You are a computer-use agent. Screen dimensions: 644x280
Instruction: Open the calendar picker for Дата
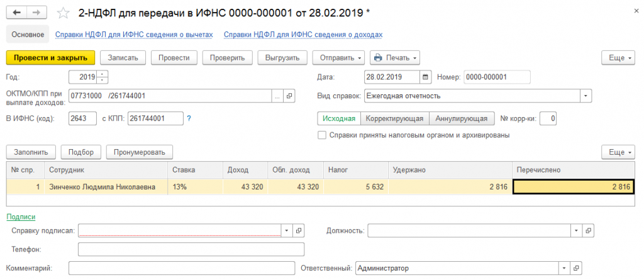pos(426,77)
